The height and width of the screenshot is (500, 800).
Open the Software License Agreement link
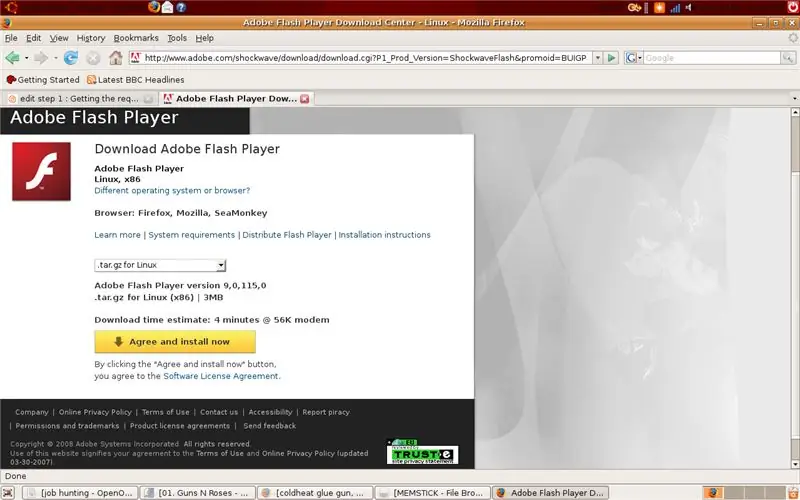pos(221,376)
